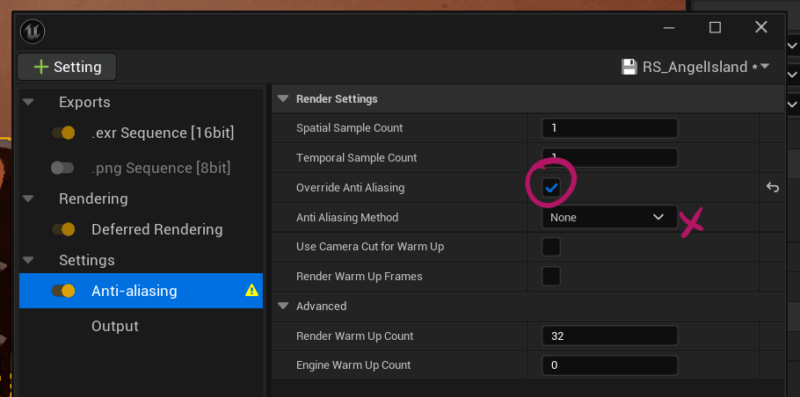Disable the Deferred Rendering toggle switch

(x=63, y=230)
